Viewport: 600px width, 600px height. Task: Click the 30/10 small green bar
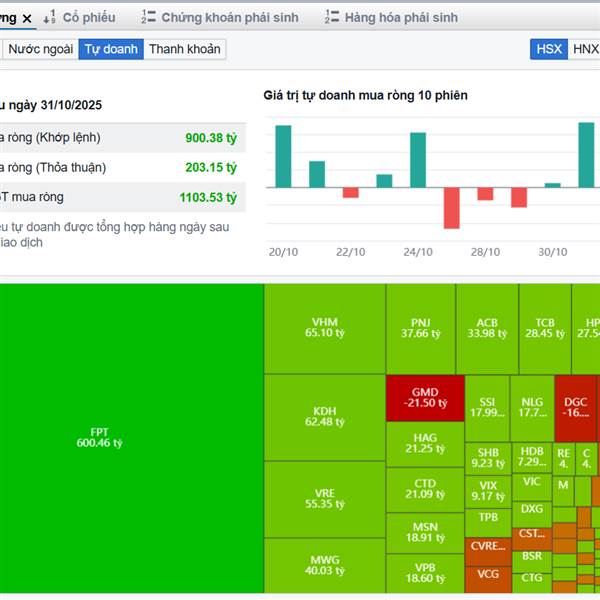click(553, 185)
